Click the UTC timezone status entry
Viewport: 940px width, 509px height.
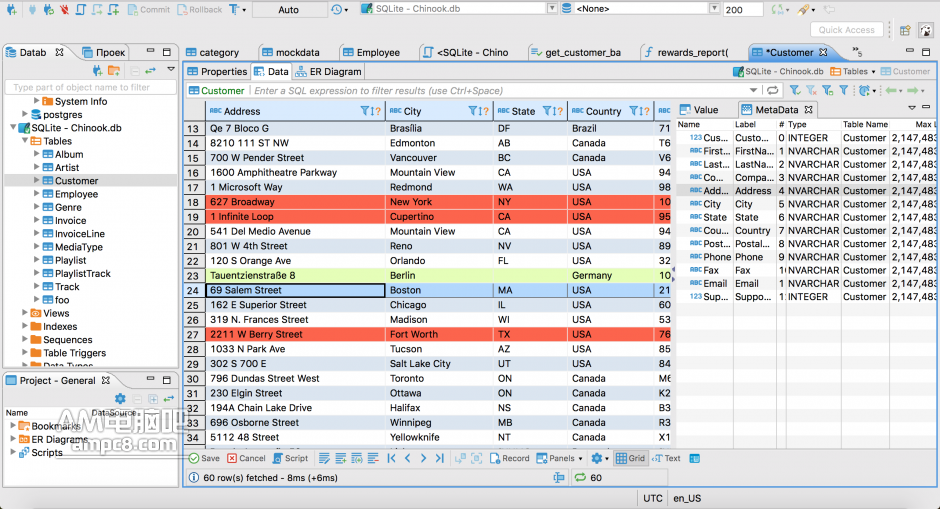[x=653, y=498]
